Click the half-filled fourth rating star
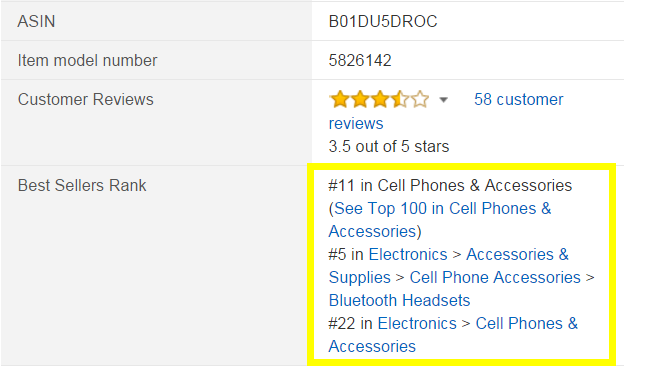 [399, 100]
